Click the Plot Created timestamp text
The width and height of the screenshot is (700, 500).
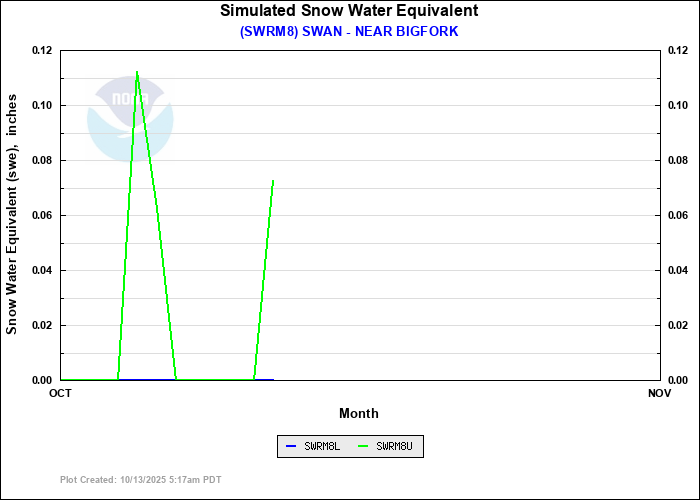click(140, 480)
